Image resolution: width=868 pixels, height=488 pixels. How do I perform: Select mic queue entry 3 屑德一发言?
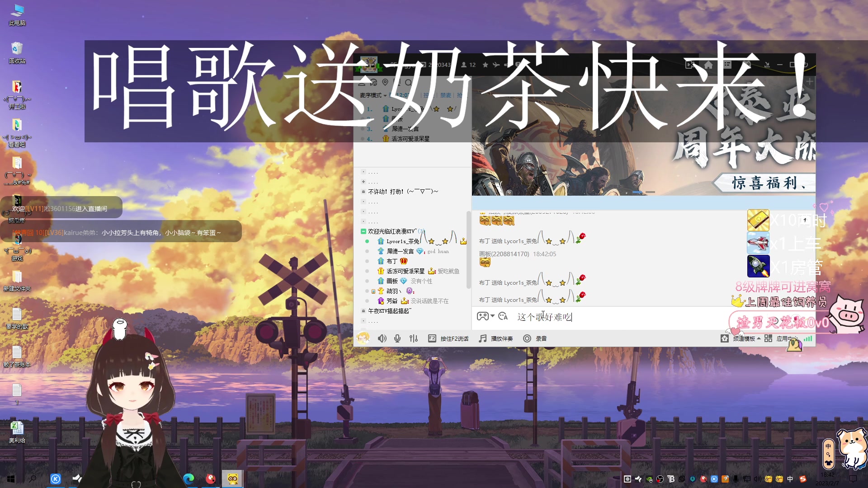pos(405,129)
